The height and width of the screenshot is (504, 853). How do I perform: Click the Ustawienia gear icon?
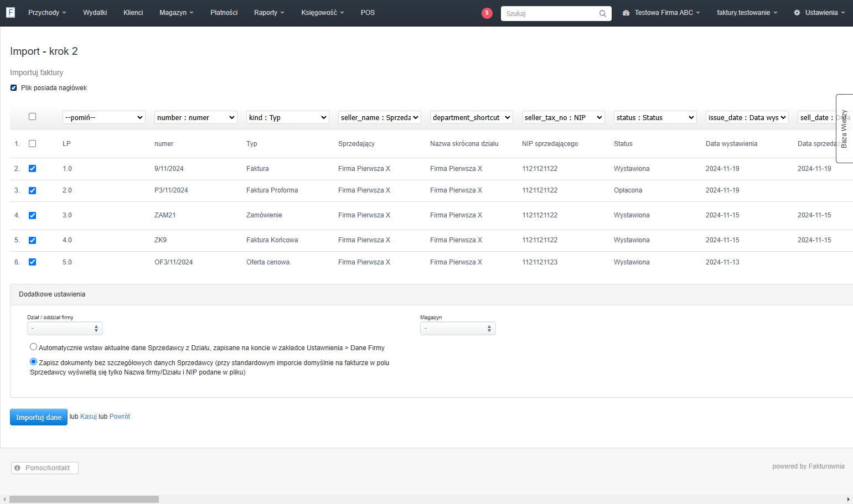pos(797,13)
